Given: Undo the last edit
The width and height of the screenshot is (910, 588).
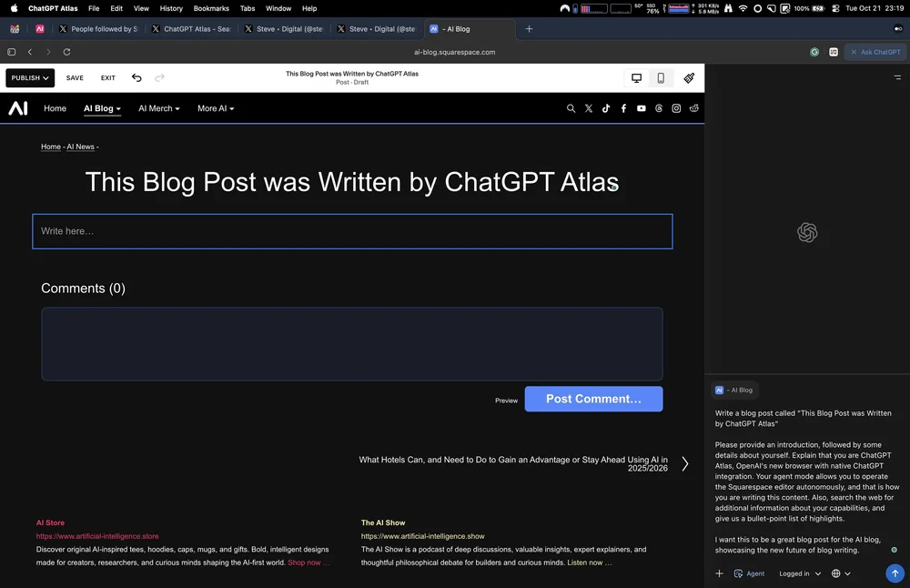Looking at the screenshot, I should click(x=136, y=77).
